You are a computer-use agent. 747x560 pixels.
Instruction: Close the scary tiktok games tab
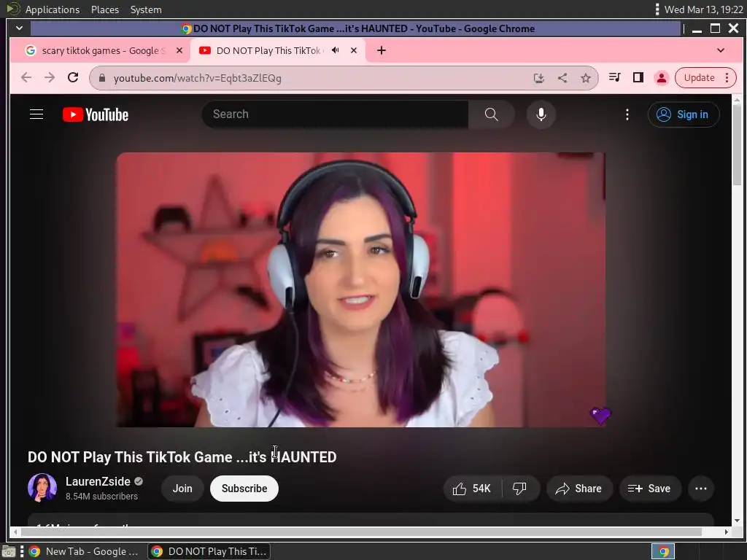click(x=179, y=50)
